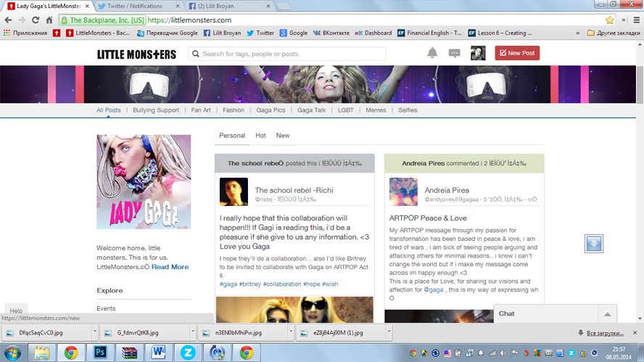The image size is (644, 362).
Task: Open the Lady Gaga sidebar artwork
Action: click(144, 182)
